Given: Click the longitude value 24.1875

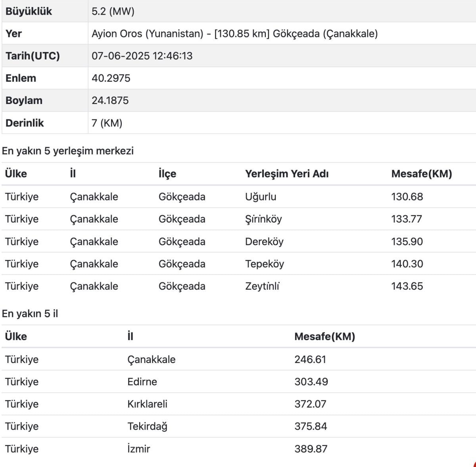Looking at the screenshot, I should (x=110, y=100).
